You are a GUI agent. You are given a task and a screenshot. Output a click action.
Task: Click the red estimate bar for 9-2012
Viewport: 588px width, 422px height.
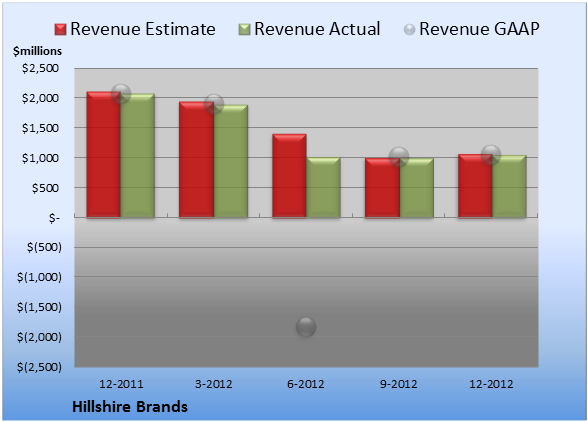382,188
